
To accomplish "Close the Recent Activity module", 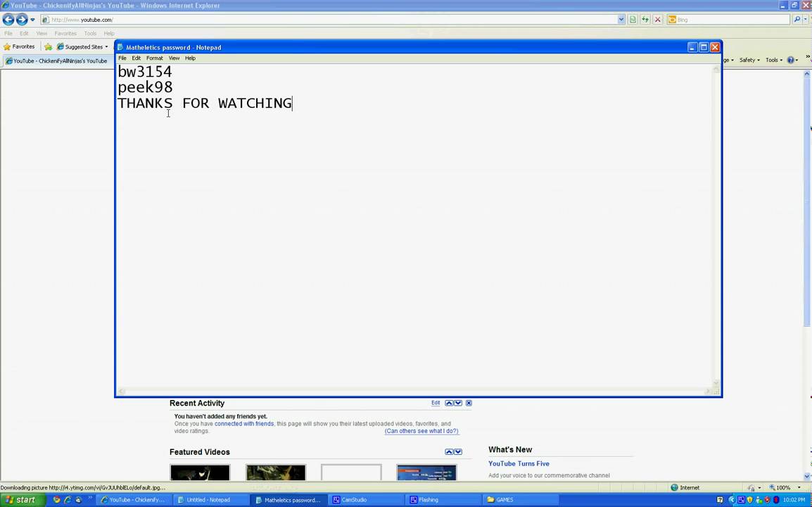I will pyautogui.click(x=469, y=403).
